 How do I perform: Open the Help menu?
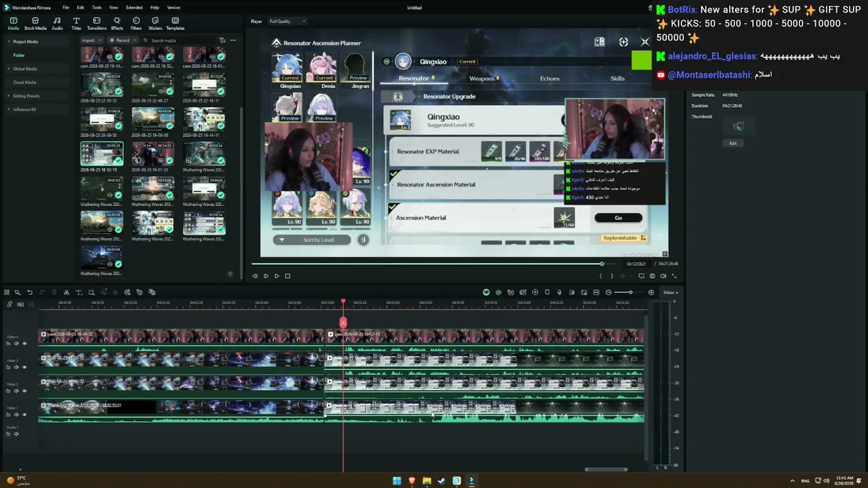point(155,7)
